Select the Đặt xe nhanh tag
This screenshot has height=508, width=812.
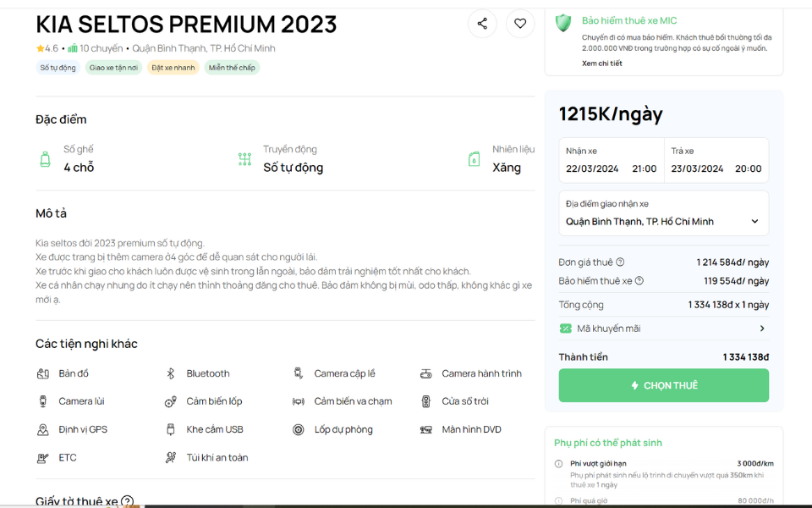(x=173, y=68)
